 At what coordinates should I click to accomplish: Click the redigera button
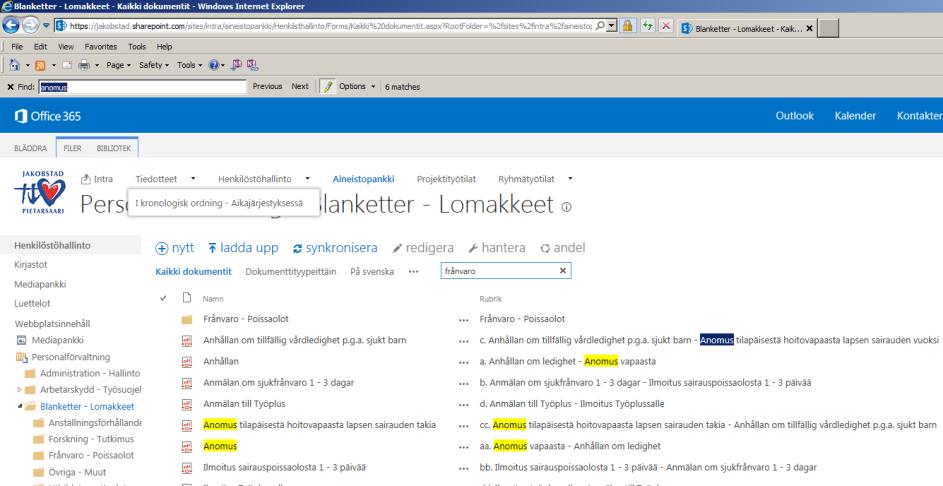(x=423, y=248)
